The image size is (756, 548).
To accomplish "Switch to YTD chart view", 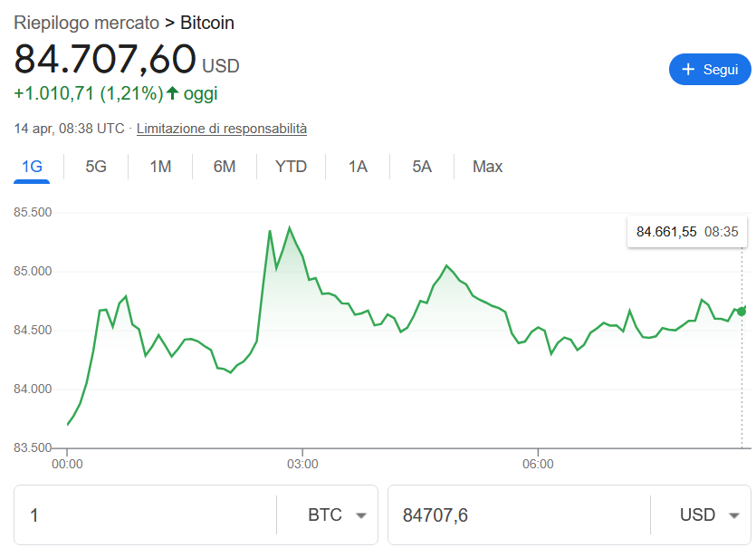I will coord(291,167).
